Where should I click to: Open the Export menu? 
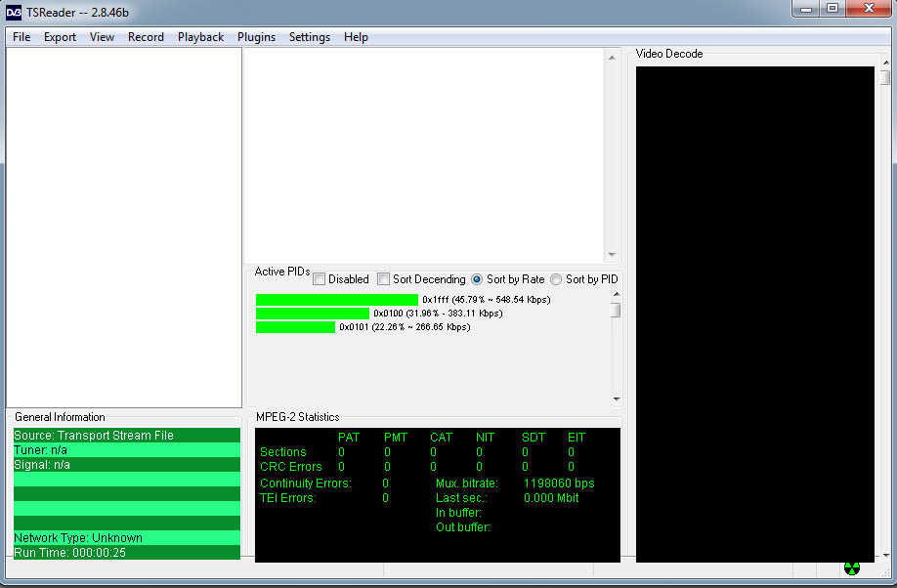tap(60, 37)
